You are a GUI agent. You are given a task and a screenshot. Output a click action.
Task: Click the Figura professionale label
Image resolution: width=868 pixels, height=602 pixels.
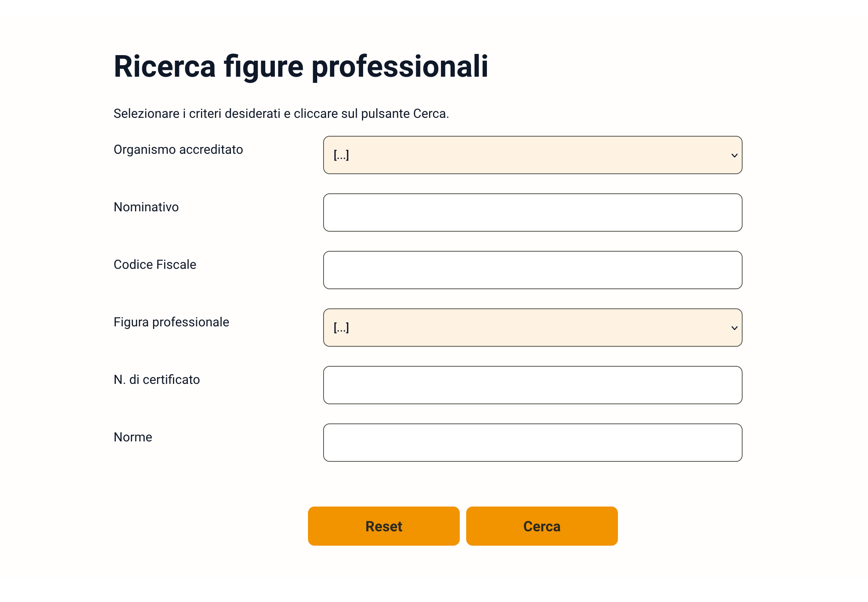coord(171,322)
